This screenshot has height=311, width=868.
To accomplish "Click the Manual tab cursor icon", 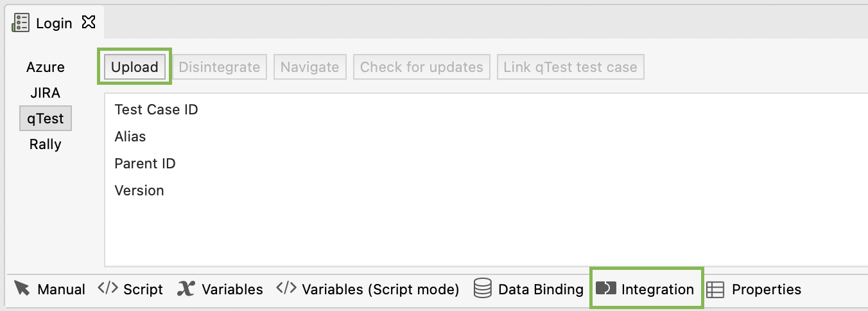I will point(22,289).
